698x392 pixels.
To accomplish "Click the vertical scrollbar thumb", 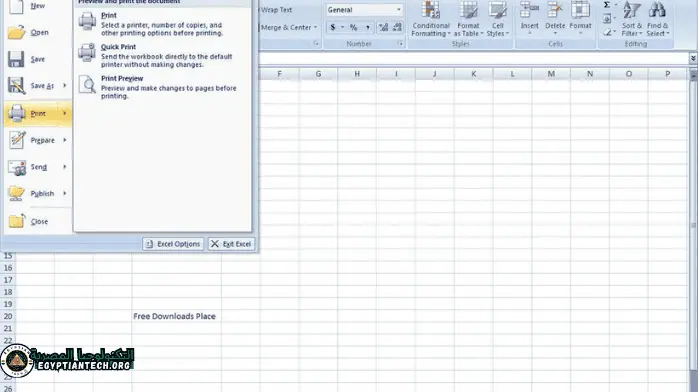I will [694, 225].
